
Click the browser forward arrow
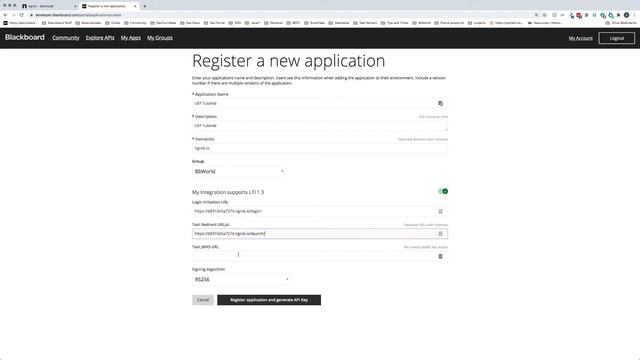coord(13,15)
